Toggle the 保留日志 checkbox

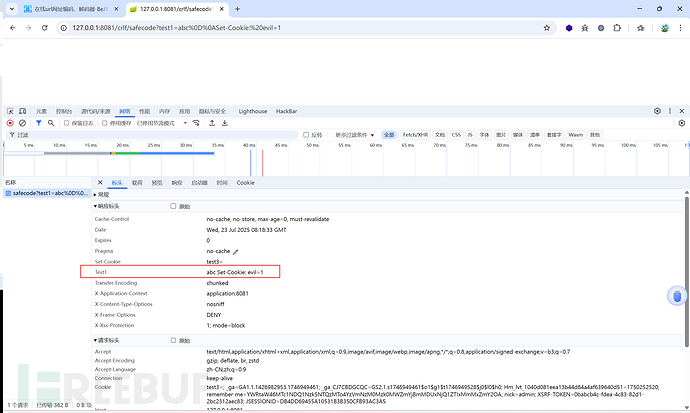point(66,123)
